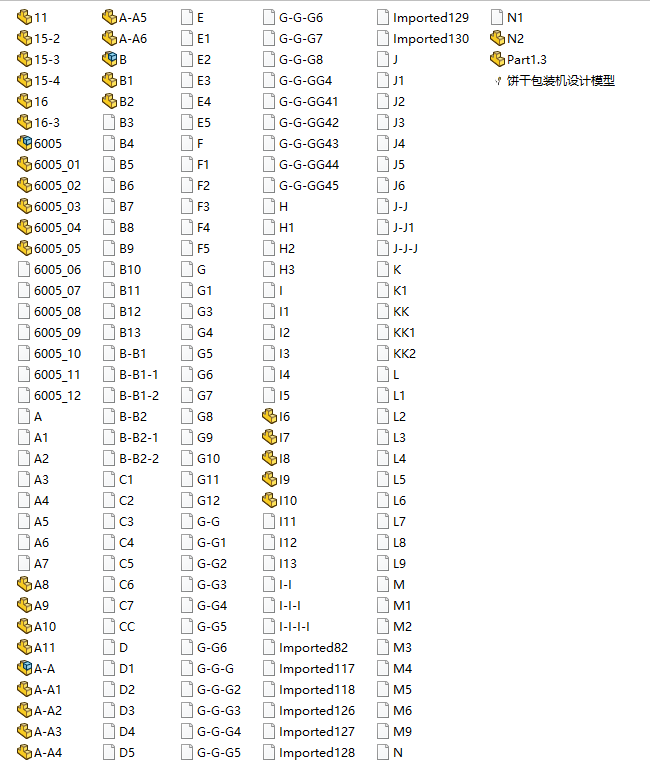Click the file name 6005_03

coord(57,207)
